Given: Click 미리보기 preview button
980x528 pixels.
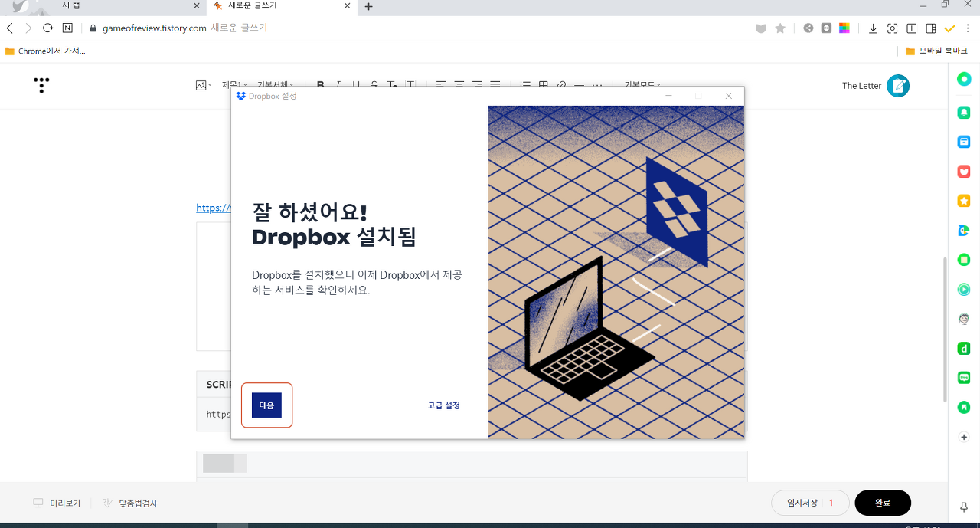Looking at the screenshot, I should coord(57,503).
